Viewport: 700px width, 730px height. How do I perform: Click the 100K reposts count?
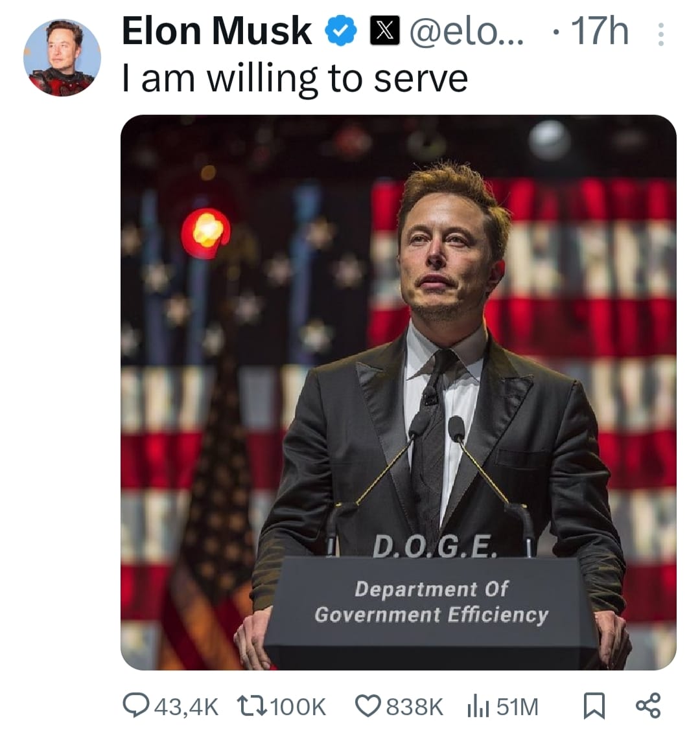298,707
